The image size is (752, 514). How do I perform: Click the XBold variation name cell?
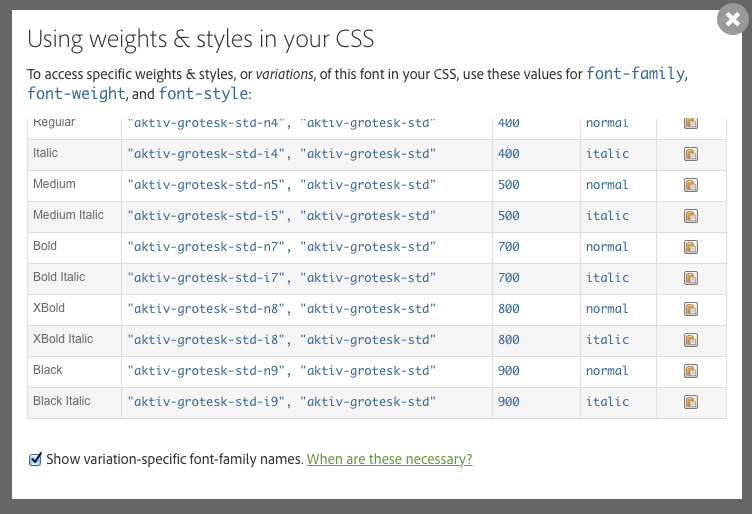click(x=74, y=310)
